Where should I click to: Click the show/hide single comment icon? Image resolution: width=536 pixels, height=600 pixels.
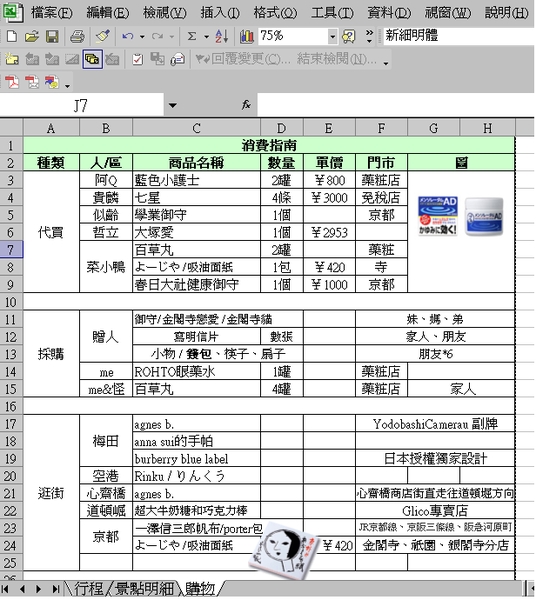click(72, 59)
